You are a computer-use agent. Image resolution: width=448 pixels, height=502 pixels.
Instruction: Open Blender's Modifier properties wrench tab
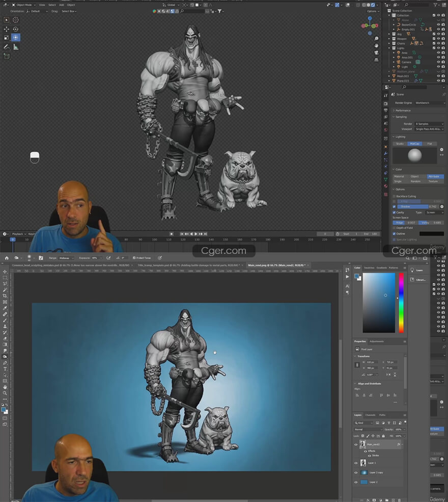point(386,153)
